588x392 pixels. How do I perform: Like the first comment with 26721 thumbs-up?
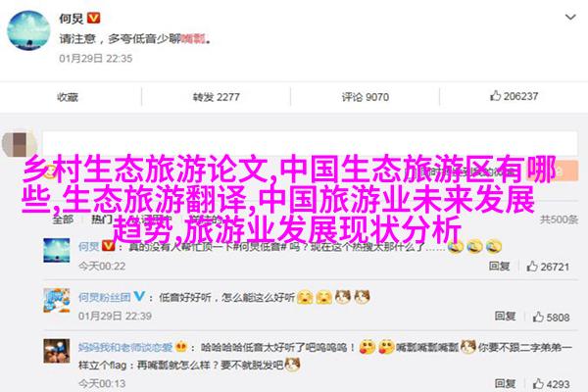point(548,267)
